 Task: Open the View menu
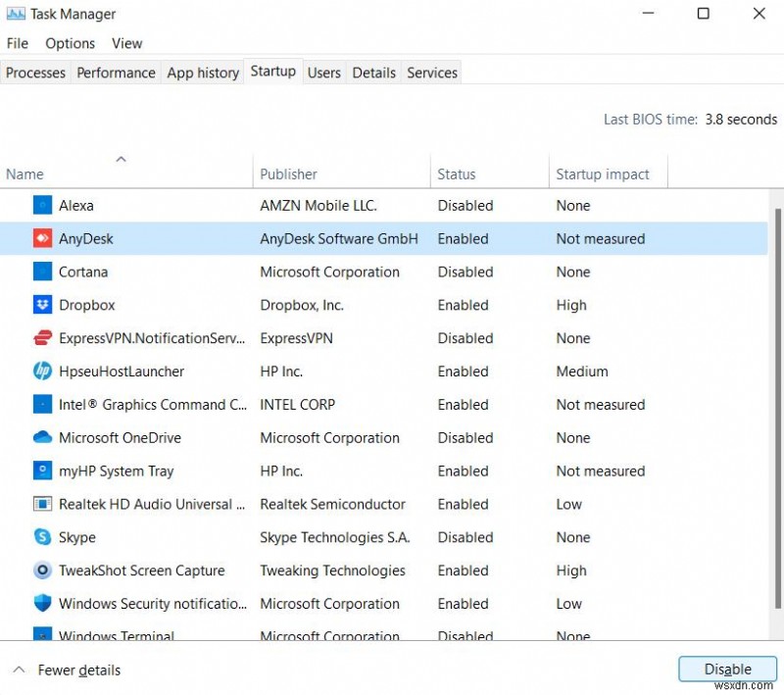[126, 43]
